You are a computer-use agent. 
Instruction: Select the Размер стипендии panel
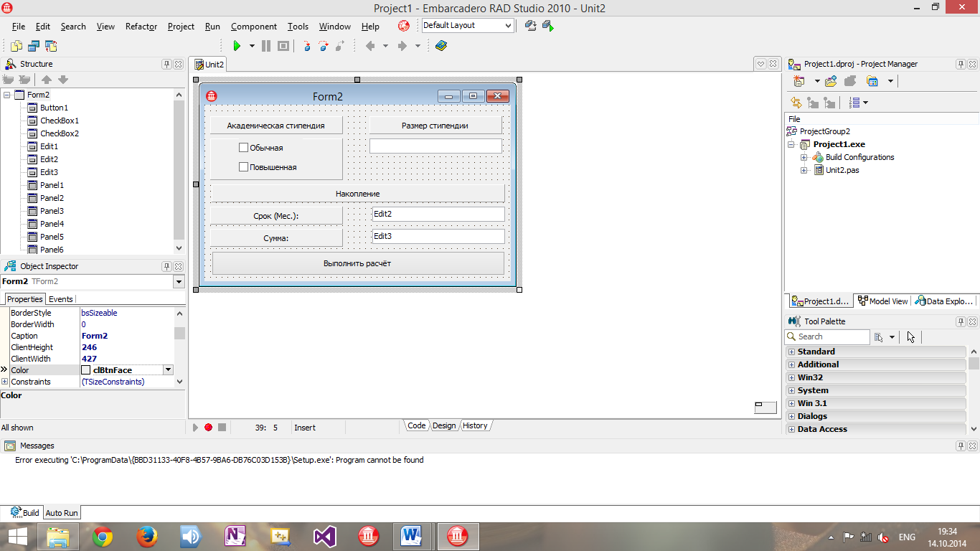point(435,126)
